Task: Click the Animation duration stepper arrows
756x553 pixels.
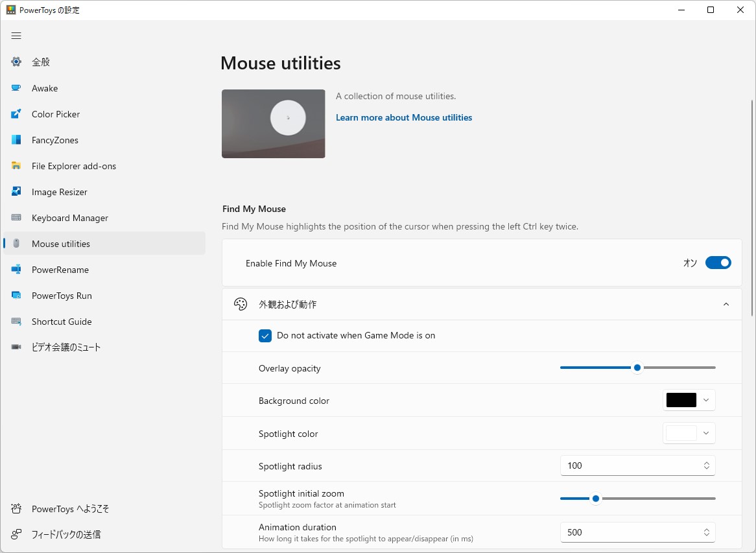Action: (706, 532)
